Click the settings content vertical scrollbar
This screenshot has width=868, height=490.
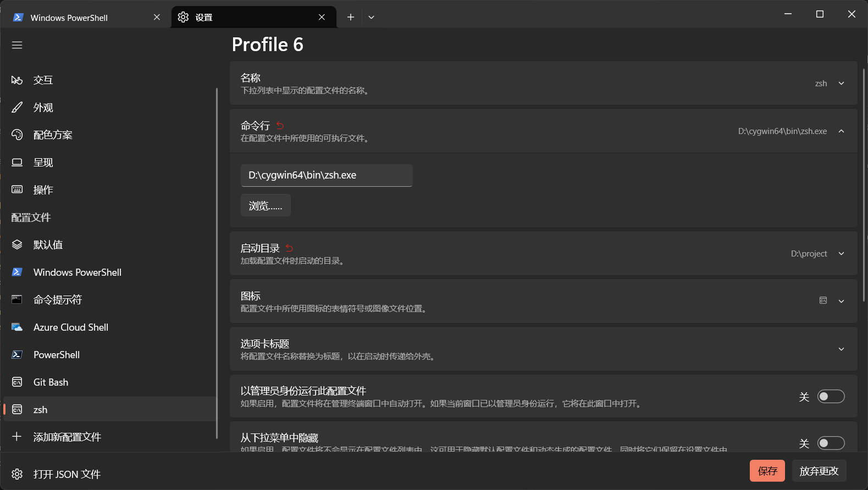pos(864,184)
